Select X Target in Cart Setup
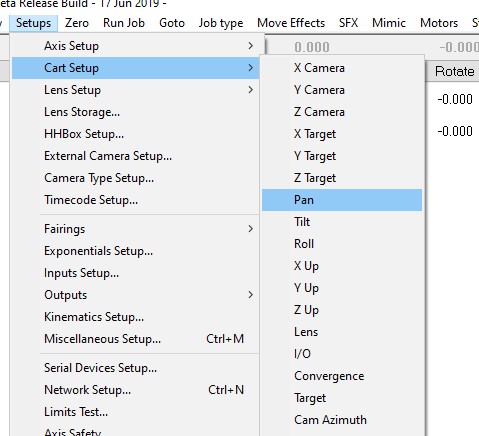The image size is (479, 436). (x=342, y=134)
